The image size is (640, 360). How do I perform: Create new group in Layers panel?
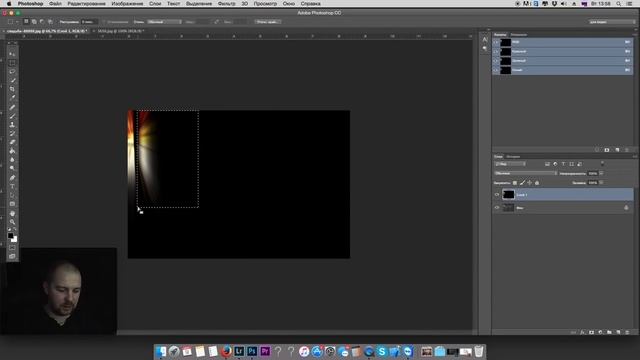coord(609,332)
